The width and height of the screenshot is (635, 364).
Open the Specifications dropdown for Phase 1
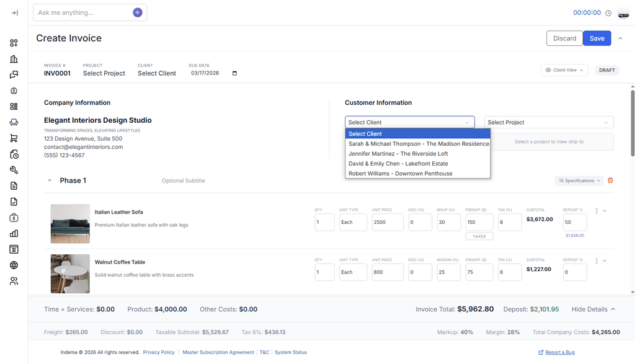click(579, 180)
